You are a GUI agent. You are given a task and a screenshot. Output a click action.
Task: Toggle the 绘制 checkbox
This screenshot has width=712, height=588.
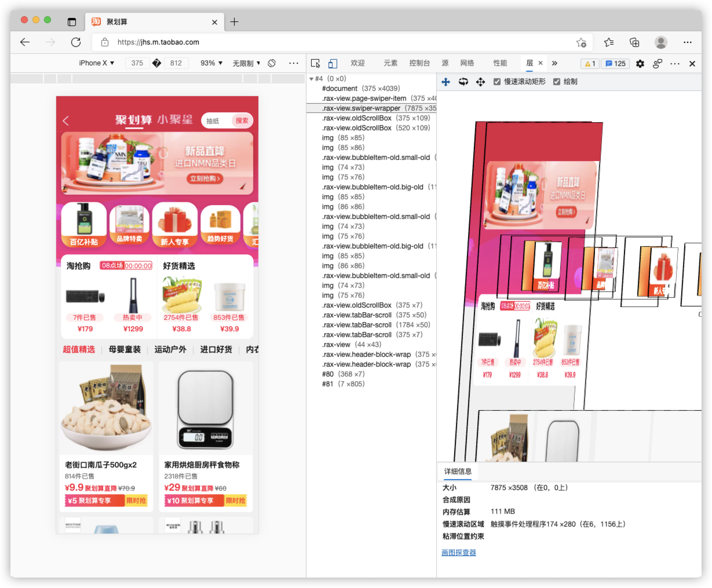[556, 82]
